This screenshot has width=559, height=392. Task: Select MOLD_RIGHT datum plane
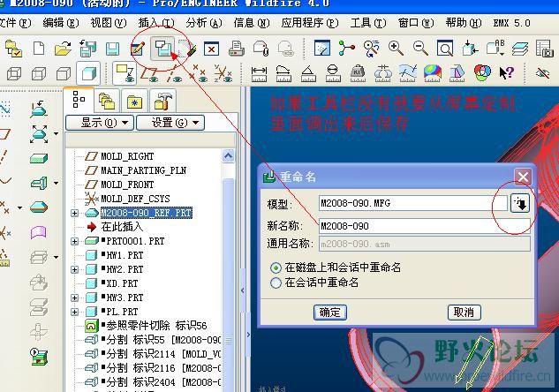127,156
